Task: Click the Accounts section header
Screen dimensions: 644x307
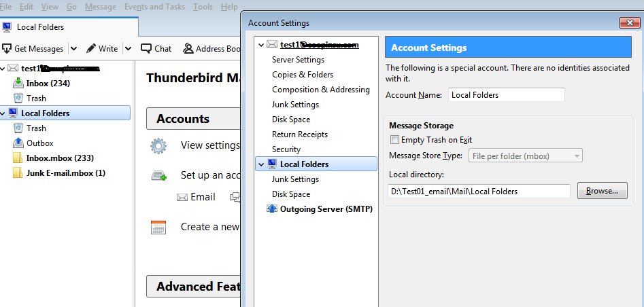Action: click(193, 119)
